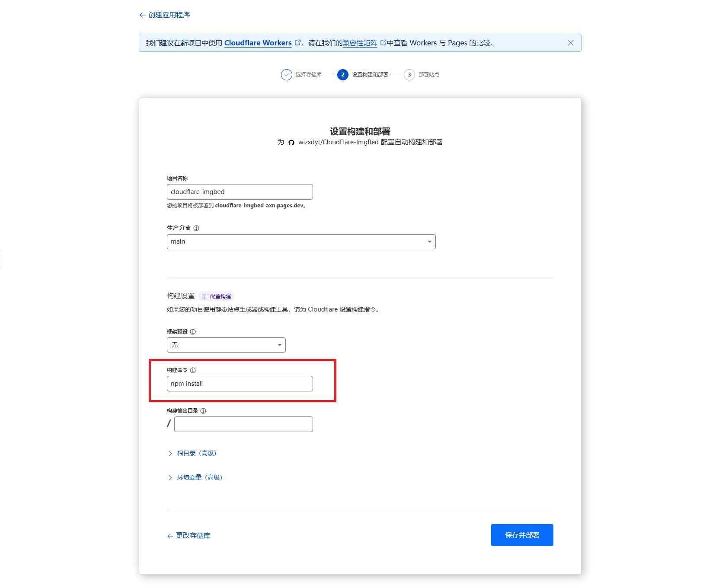Open the 配置构建 documentation badge
This screenshot has width=719, height=588.
[217, 296]
